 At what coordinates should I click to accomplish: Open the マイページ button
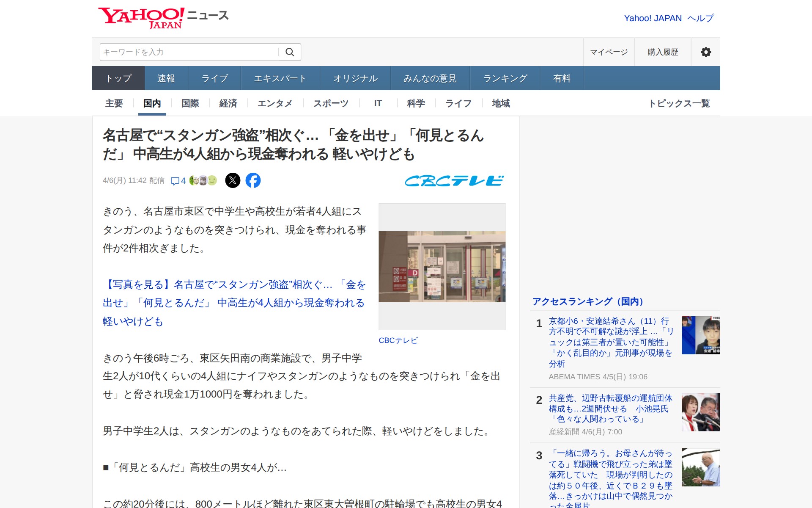tap(609, 52)
